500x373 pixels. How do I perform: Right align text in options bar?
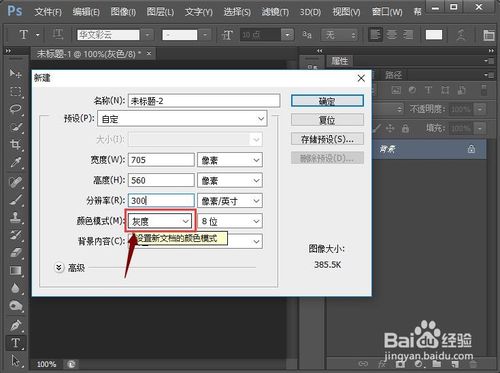[x=408, y=35]
